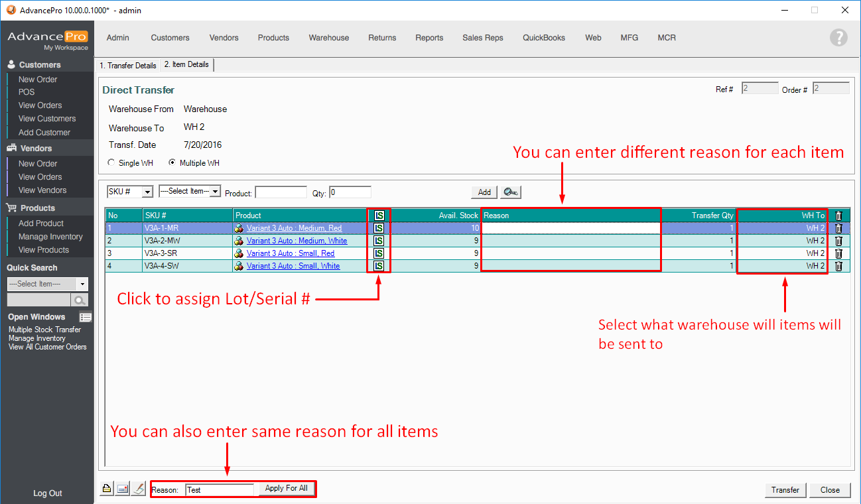861x504 pixels.
Task: Click the Close button at bottom
Action: pos(830,490)
